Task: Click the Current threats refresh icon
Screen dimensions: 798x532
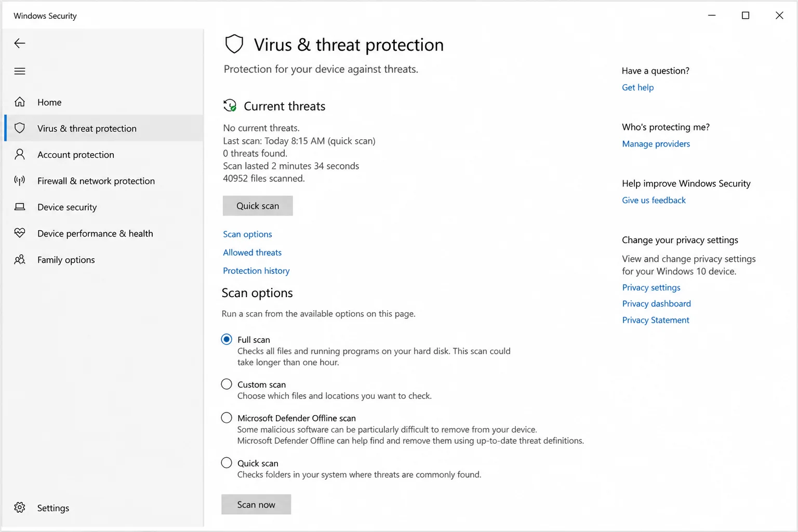Action: coord(230,106)
